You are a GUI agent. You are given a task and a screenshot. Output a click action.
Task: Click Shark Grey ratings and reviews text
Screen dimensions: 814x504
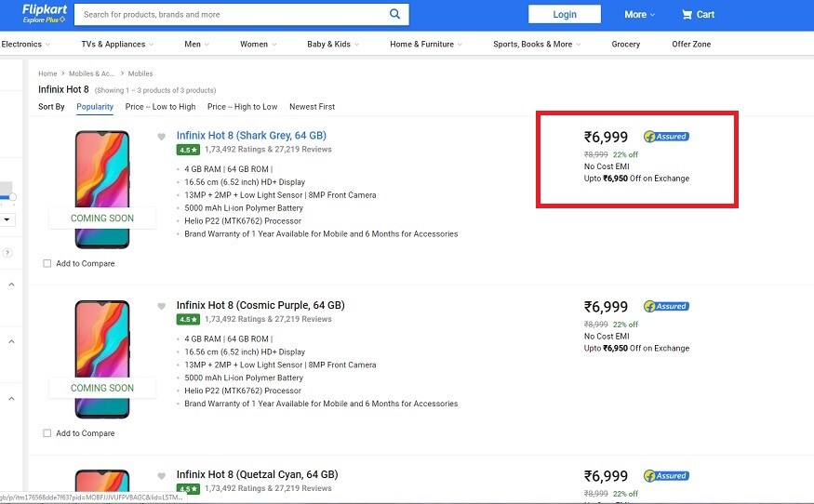[x=268, y=150]
